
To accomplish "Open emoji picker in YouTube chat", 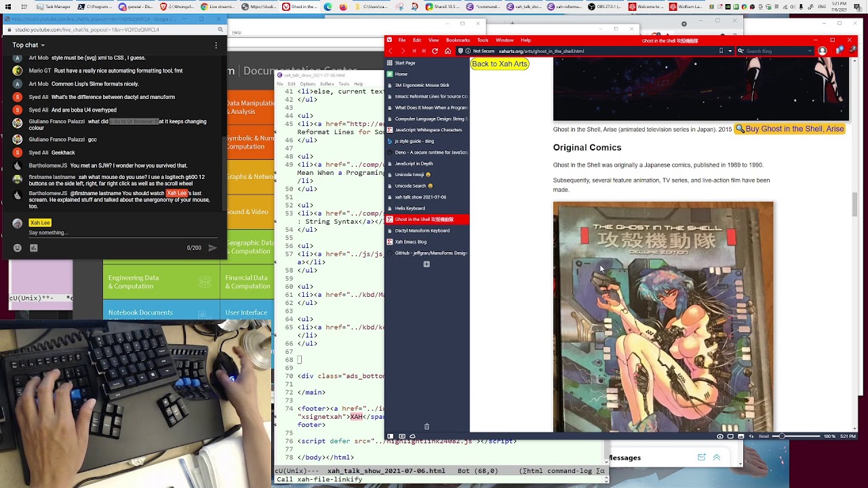I will [18, 248].
